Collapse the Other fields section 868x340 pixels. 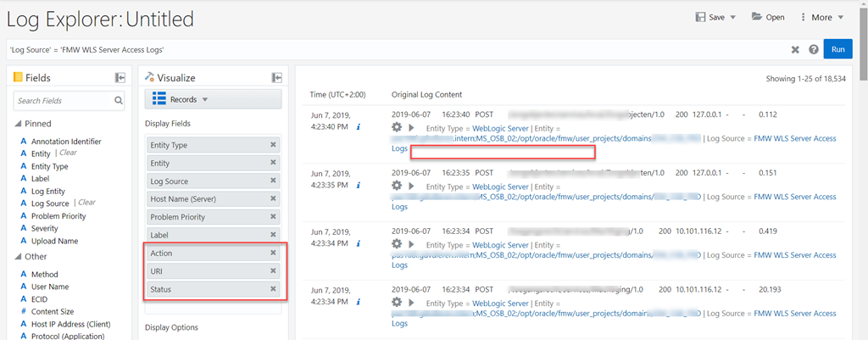click(19, 257)
